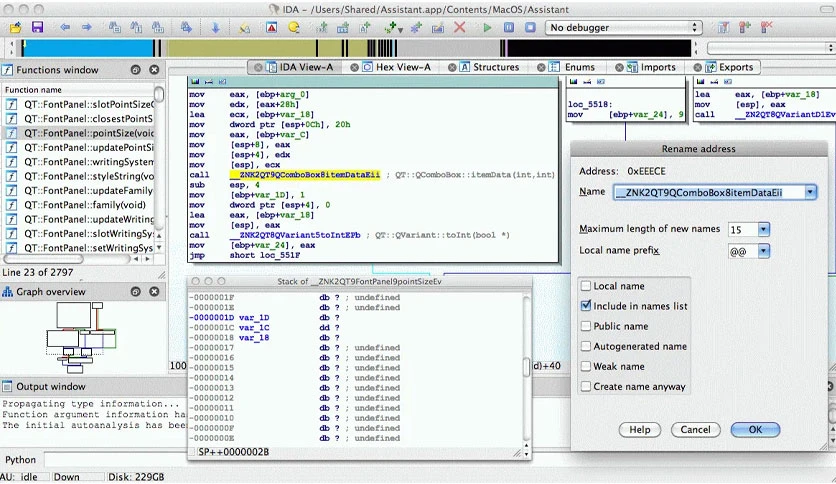This screenshot has height=484, width=836.
Task: Start process with green play icon
Action: 487,27
